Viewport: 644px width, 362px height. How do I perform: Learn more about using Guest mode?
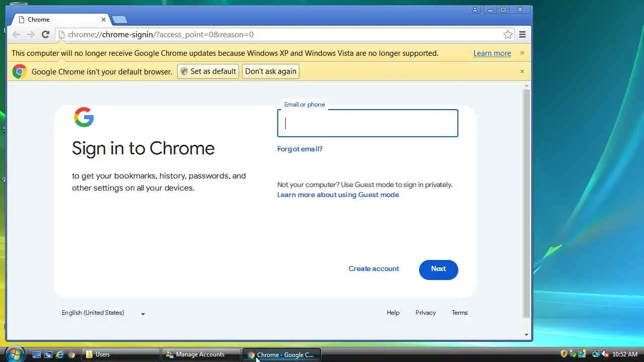pos(338,195)
